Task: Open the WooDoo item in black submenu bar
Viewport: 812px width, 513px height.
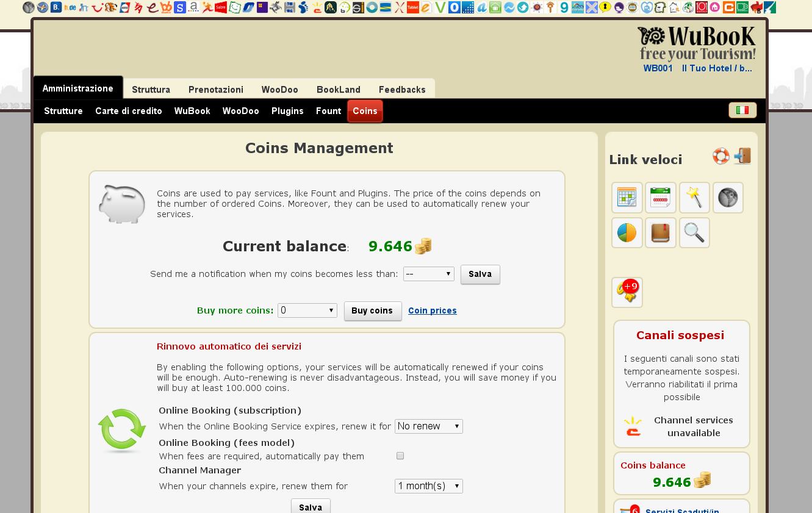Action: [x=241, y=111]
